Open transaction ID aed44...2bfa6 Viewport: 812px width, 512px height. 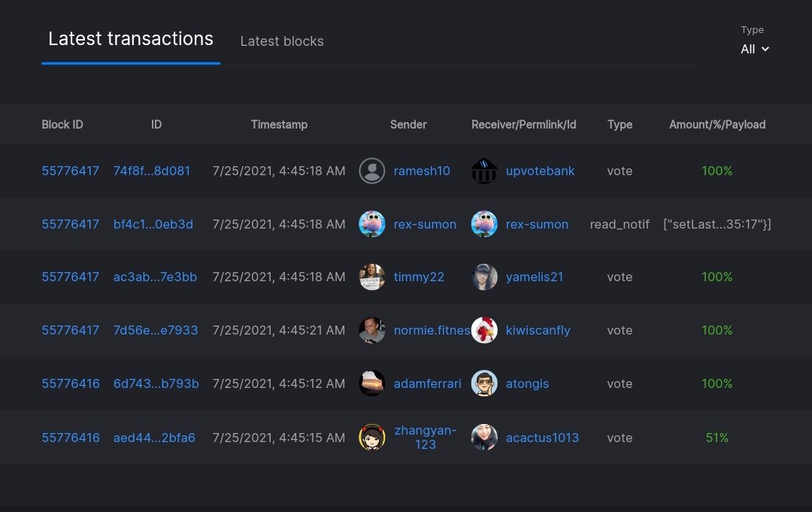coord(154,438)
